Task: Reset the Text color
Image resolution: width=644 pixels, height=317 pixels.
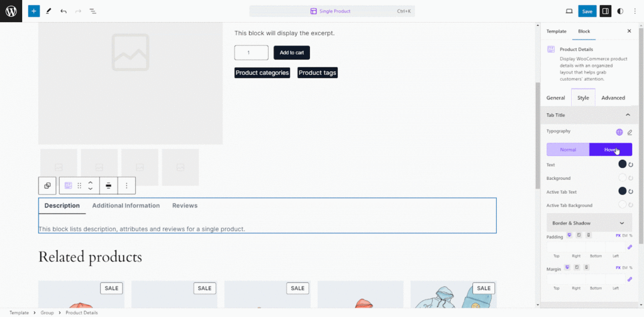Action: point(631,165)
